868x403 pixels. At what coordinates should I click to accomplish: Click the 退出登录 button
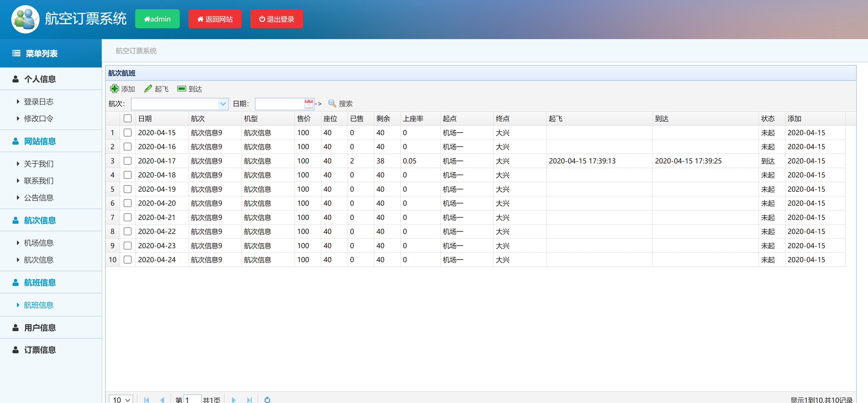pos(276,19)
